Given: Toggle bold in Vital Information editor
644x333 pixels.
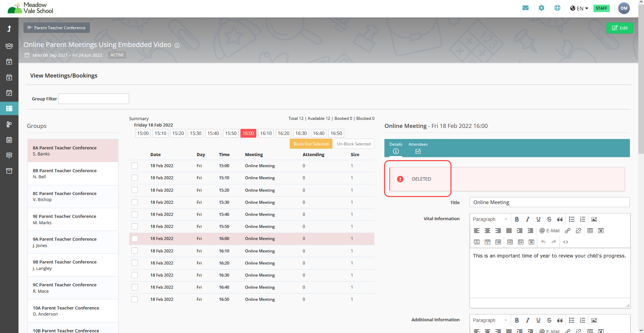Looking at the screenshot, I should pos(517,219).
